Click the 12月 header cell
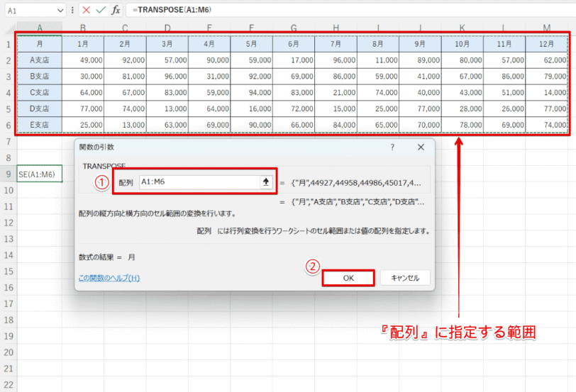Screen dimensions: 576x392 coord(547,44)
